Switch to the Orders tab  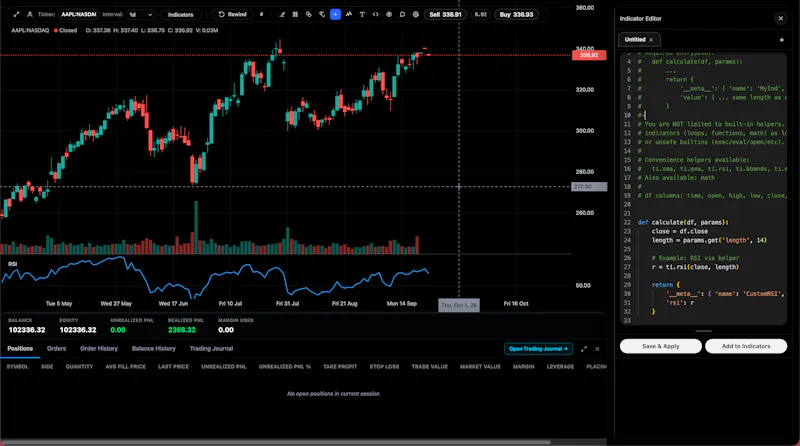pyautogui.click(x=57, y=349)
